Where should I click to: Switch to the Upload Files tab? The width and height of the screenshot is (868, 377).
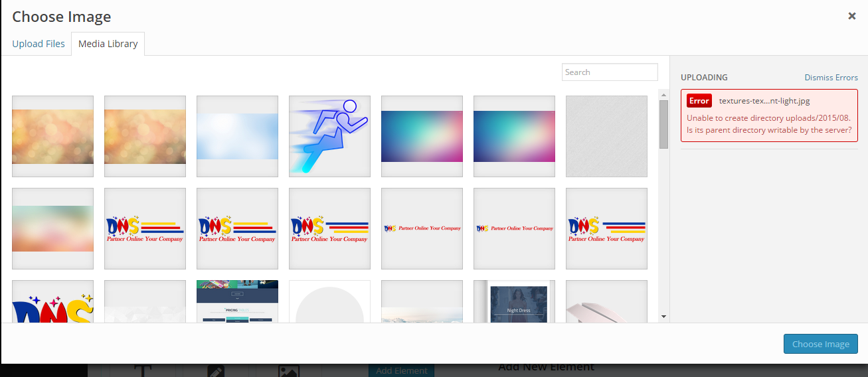(39, 44)
